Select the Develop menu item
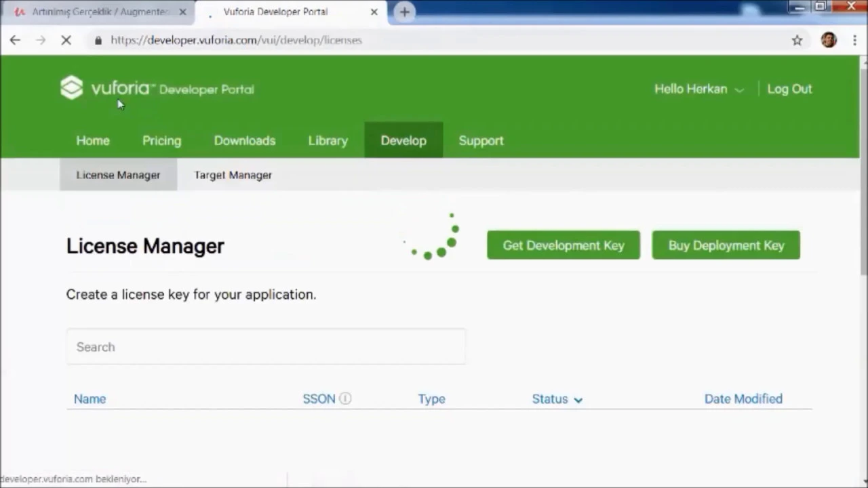Image resolution: width=868 pixels, height=488 pixels. point(403,140)
